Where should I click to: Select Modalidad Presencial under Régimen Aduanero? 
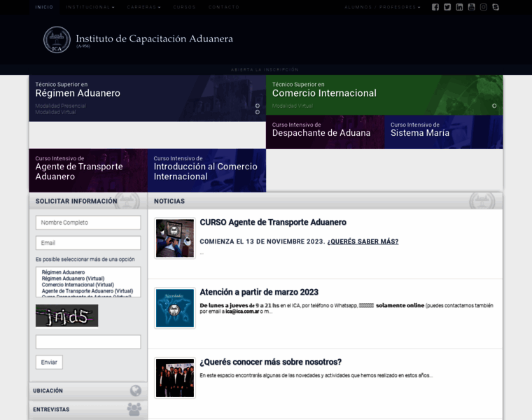61,106
